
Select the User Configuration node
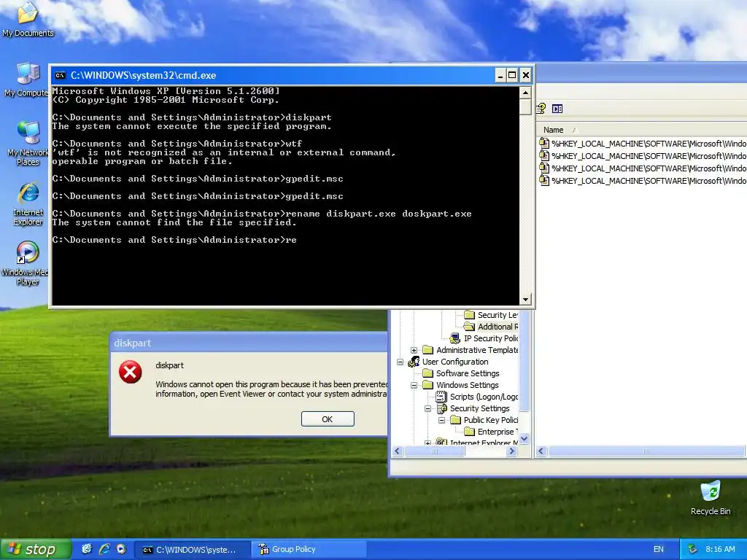pos(449,362)
